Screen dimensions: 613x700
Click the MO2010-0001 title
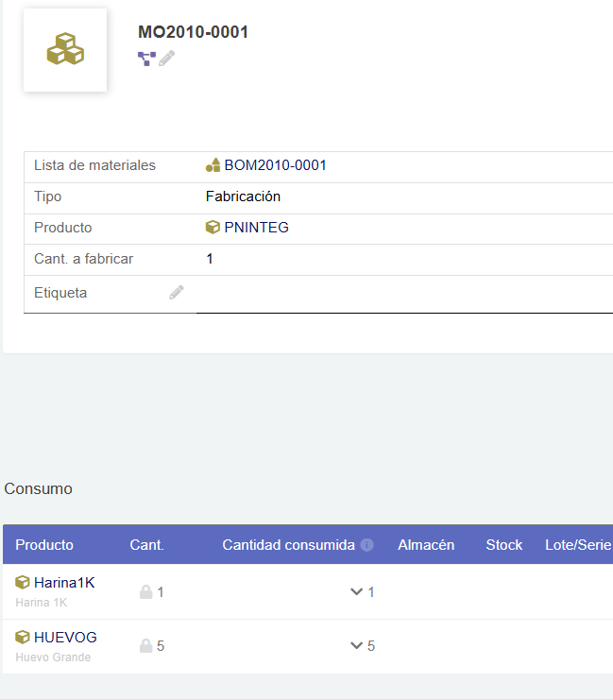tap(193, 32)
